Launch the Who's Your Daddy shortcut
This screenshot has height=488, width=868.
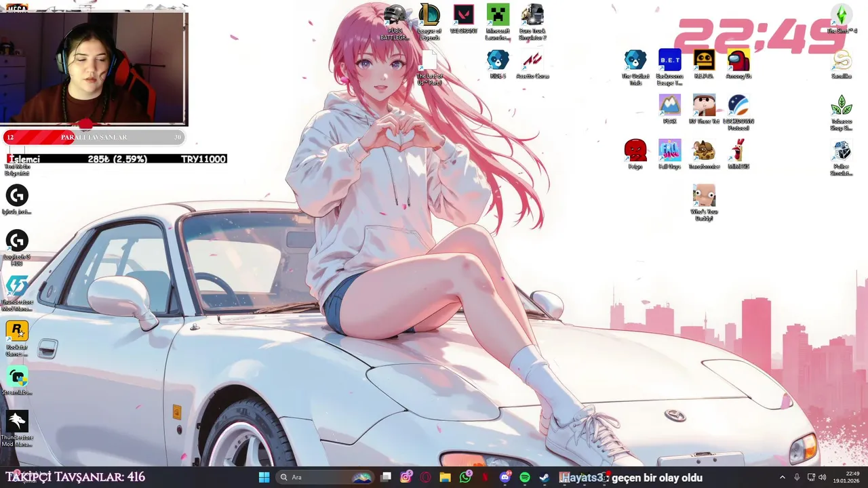coord(704,203)
